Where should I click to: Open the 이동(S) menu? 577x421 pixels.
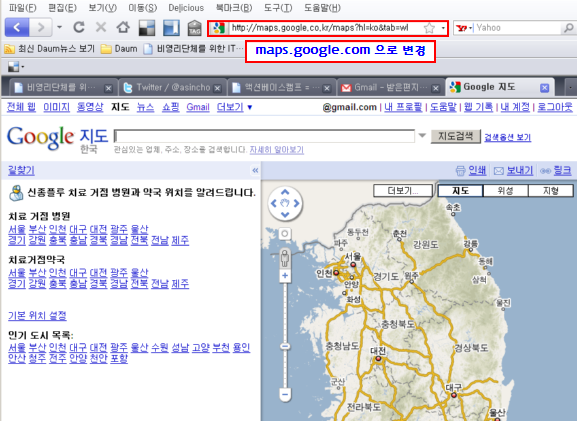pos(142,7)
